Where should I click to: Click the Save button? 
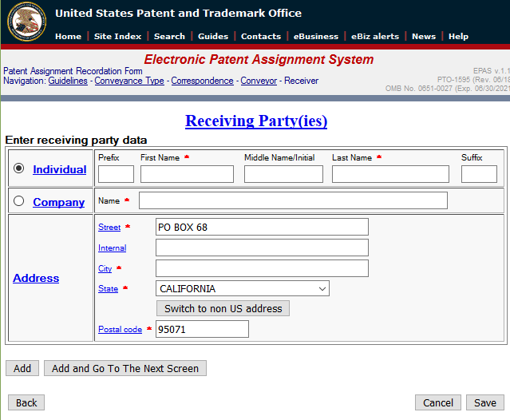(x=485, y=402)
